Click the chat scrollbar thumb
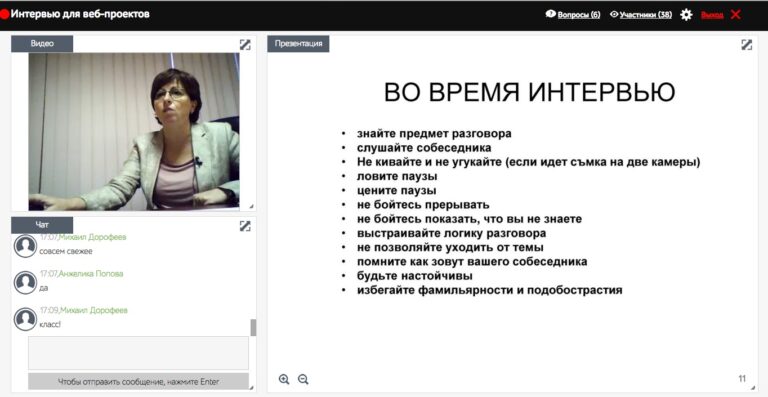The height and width of the screenshot is (397, 768). (x=253, y=327)
